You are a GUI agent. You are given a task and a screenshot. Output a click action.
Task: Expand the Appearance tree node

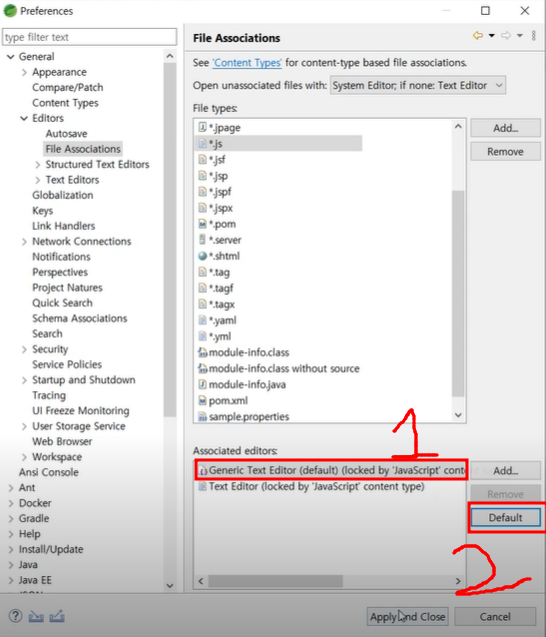point(24,72)
